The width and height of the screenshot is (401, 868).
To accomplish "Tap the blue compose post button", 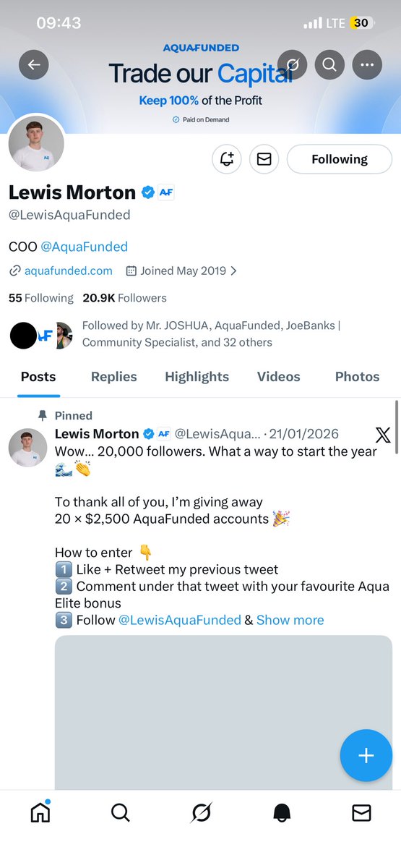I will pos(366,756).
